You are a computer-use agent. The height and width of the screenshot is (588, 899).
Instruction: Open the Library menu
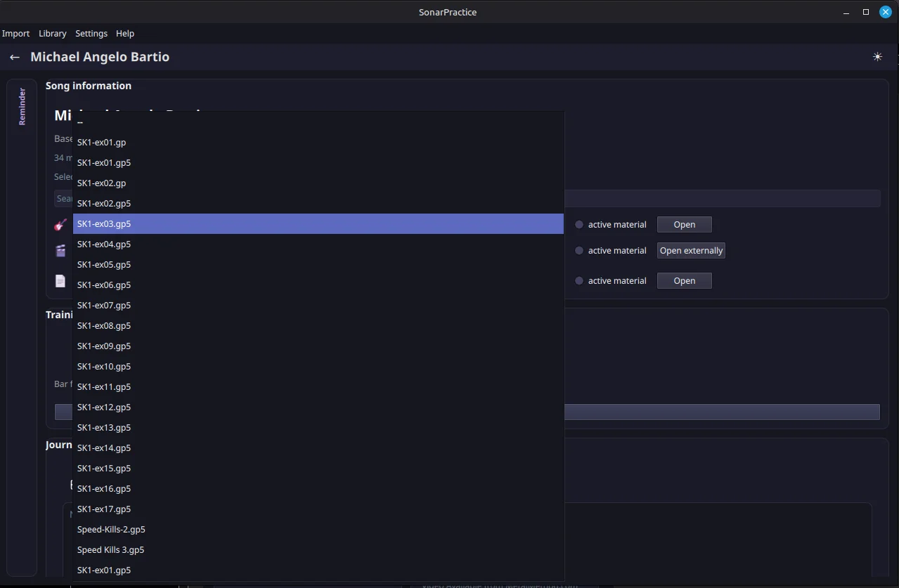[53, 33]
